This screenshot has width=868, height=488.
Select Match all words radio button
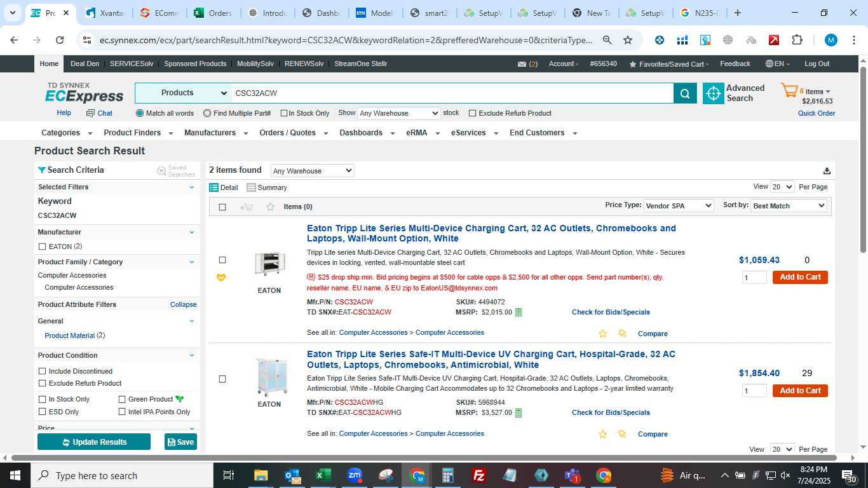(x=140, y=113)
